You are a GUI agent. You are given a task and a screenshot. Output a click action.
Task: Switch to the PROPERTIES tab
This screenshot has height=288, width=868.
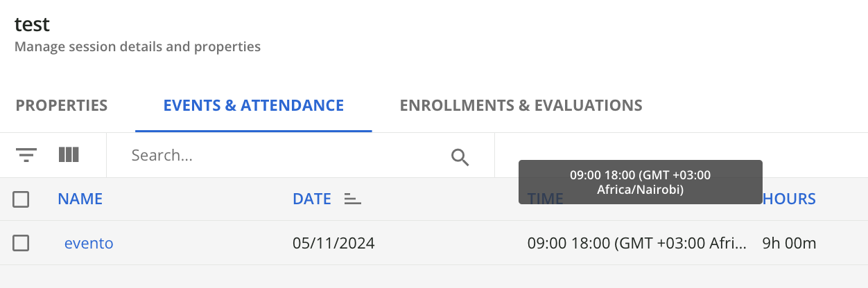coord(62,105)
